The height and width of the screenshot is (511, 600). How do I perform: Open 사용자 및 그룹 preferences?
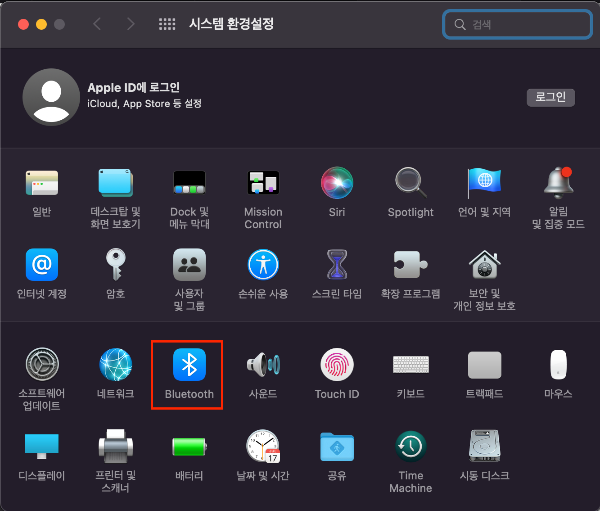point(189,264)
